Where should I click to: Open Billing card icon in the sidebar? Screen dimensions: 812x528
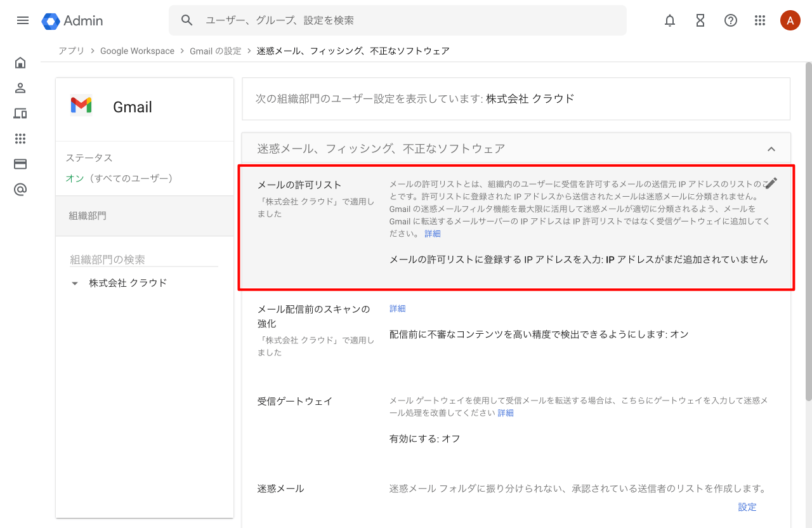click(x=20, y=164)
